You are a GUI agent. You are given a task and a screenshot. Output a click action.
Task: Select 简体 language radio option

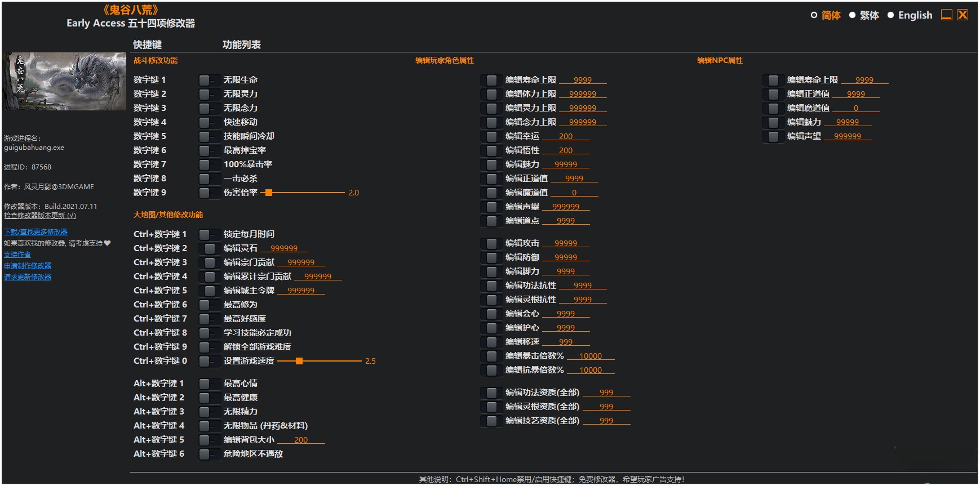point(826,15)
